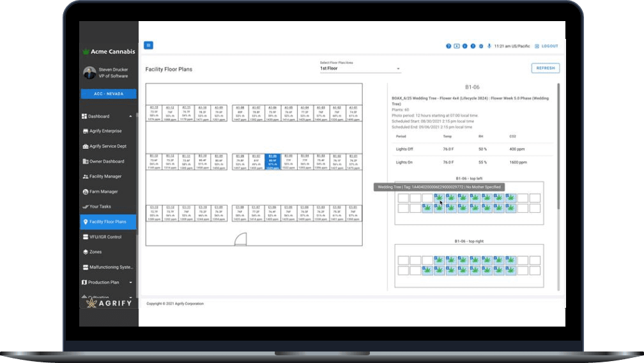The height and width of the screenshot is (363, 644).
Task: Select Facility Floor Plans menu item
Action: (x=109, y=222)
